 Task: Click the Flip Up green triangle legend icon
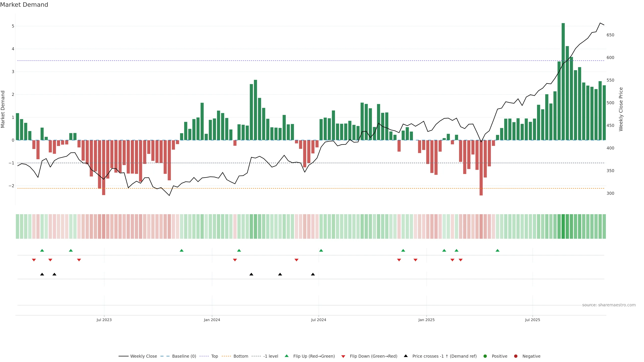point(287,356)
